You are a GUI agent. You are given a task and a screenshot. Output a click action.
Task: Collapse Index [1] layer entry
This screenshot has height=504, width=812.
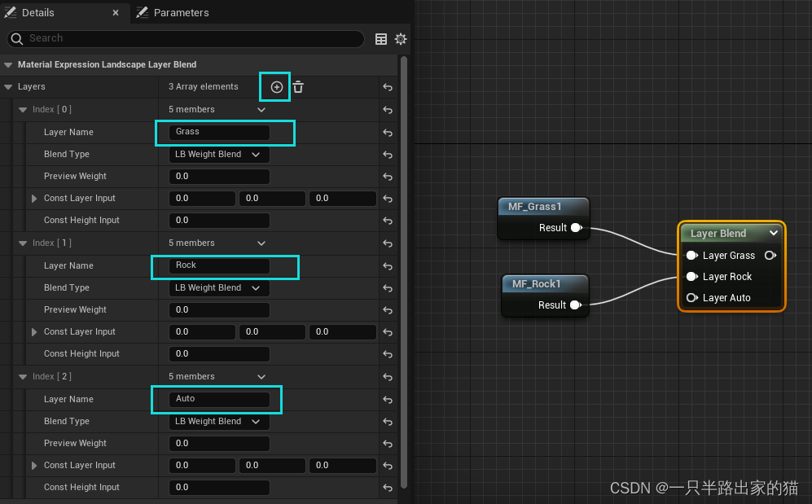click(x=23, y=243)
